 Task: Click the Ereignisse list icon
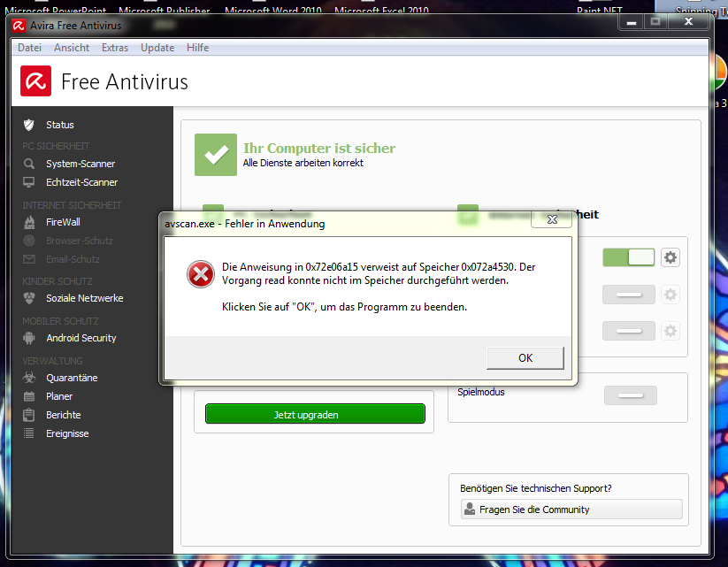(29, 433)
